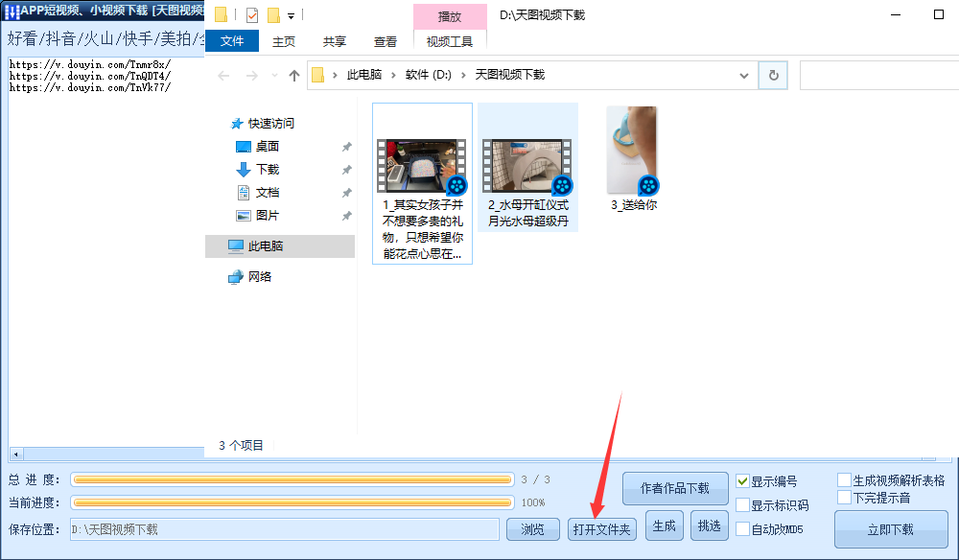Select video thumbnail 3_送给你
959x560 pixels.
[633, 150]
